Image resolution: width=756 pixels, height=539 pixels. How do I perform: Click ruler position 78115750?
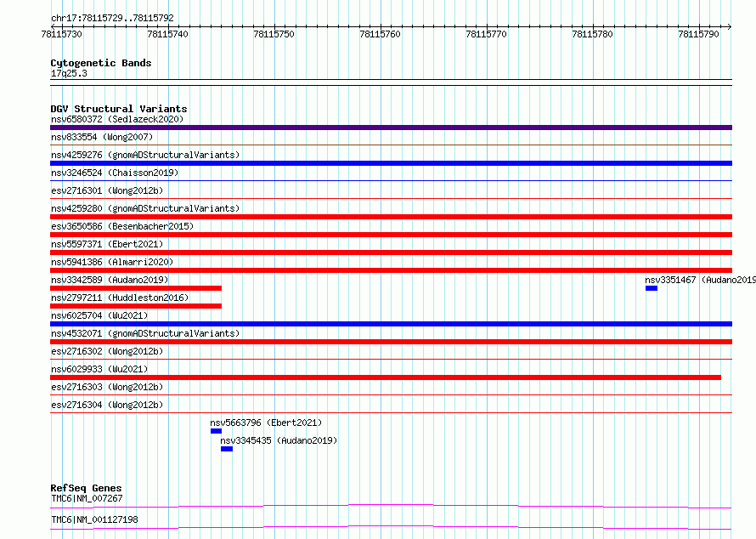click(x=274, y=34)
